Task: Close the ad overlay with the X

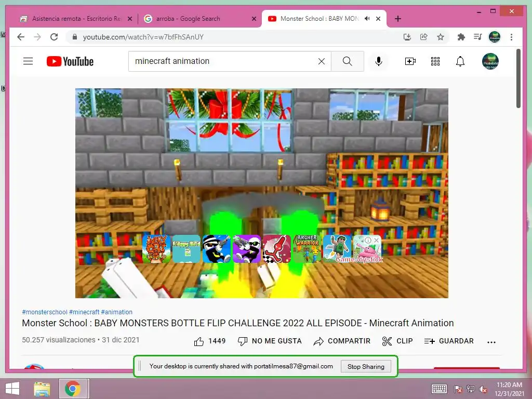Action: pyautogui.click(x=376, y=240)
